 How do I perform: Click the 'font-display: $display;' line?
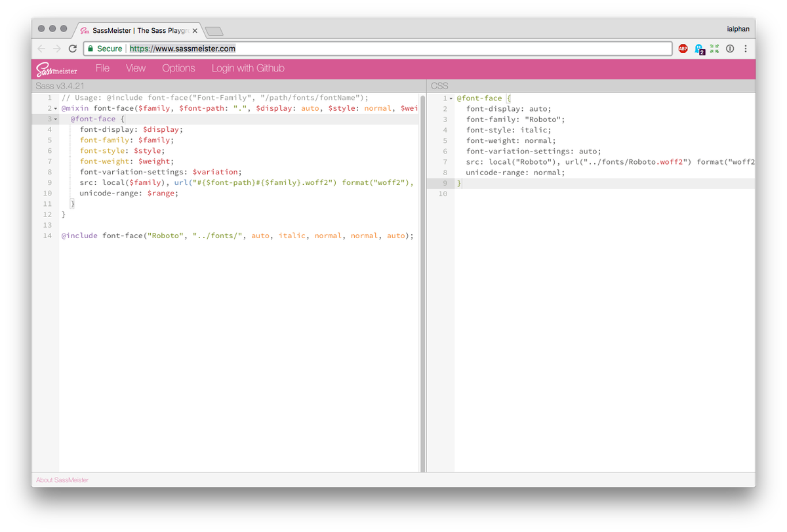click(x=131, y=129)
